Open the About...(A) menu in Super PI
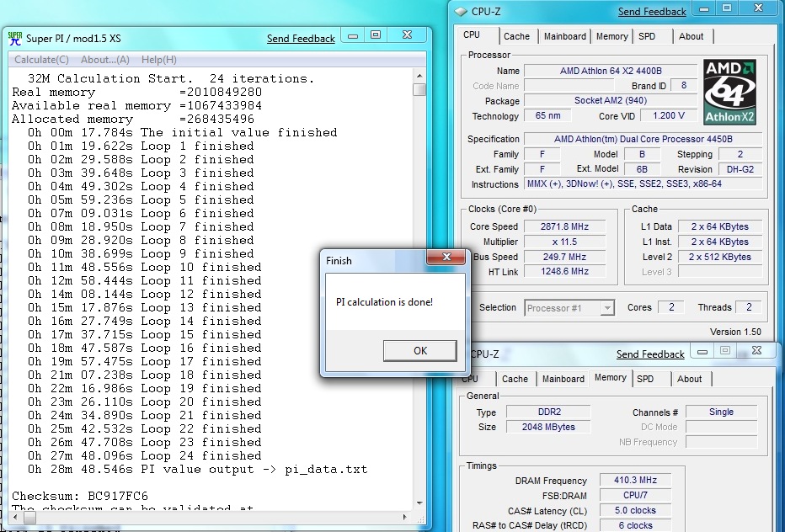Image resolution: width=785 pixels, height=532 pixels. 105,60
